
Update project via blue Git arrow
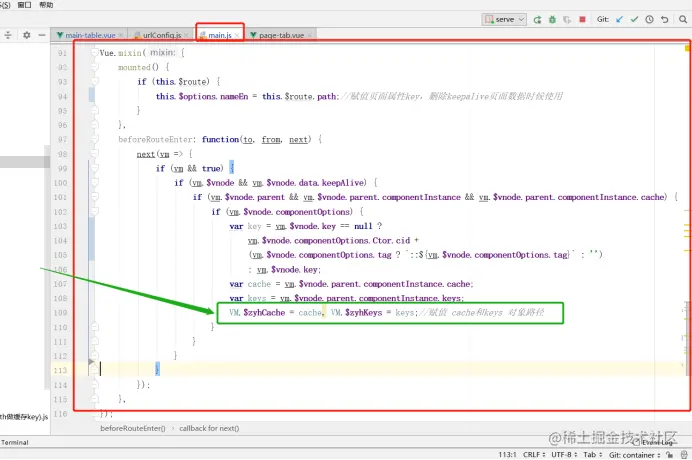619,19
